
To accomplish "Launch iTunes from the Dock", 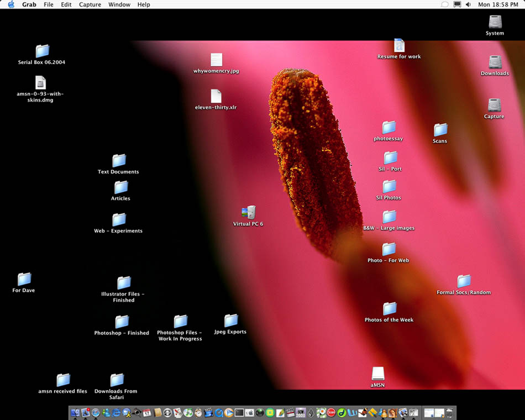I will [188, 412].
